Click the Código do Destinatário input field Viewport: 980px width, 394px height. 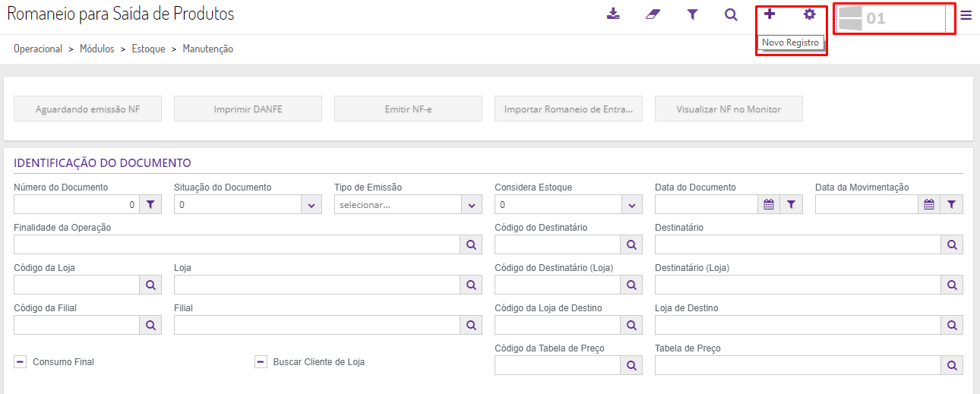point(557,244)
